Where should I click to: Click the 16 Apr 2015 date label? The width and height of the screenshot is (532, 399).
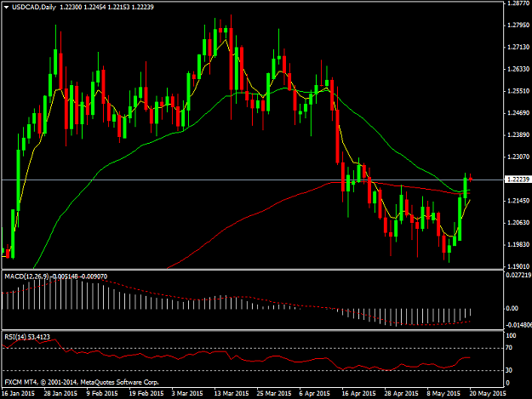point(358,394)
